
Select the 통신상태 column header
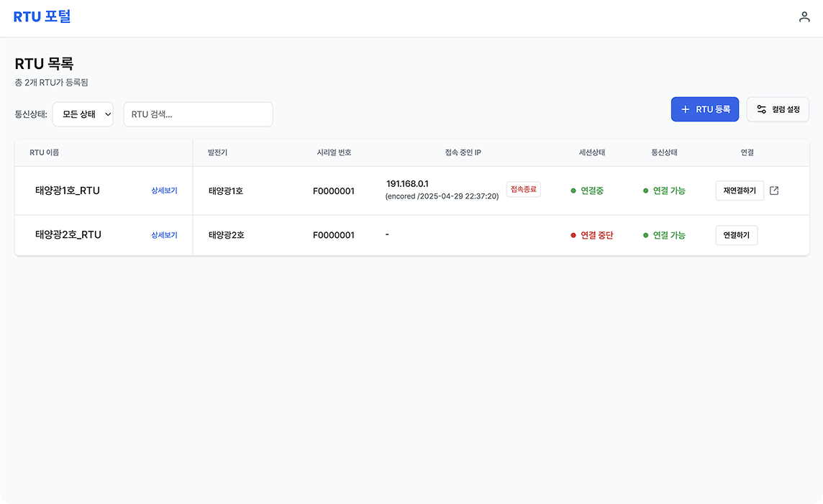(x=664, y=152)
